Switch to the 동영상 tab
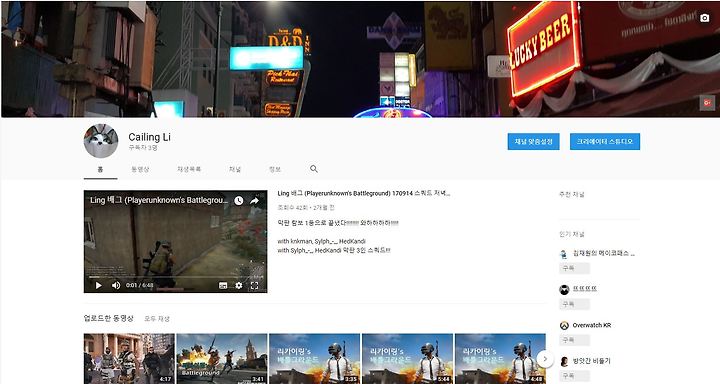720x384 pixels. [x=140, y=169]
